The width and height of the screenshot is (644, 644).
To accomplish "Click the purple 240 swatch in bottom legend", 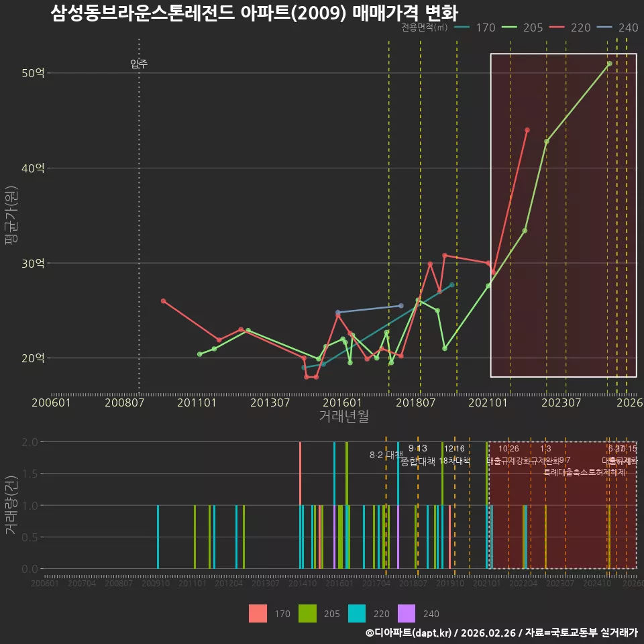I will tap(407, 614).
